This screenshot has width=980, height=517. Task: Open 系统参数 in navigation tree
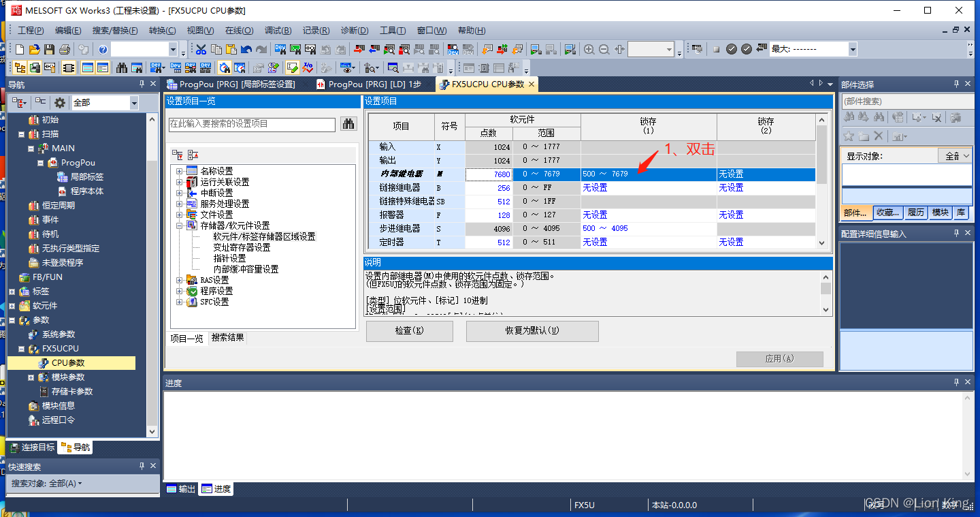59,334
